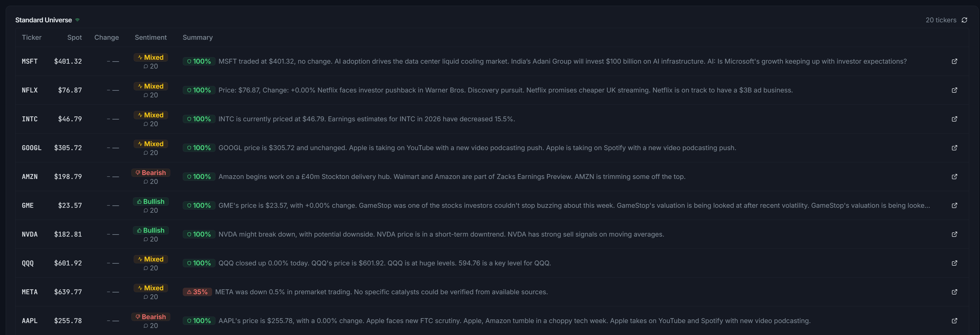The image size is (980, 335).
Task: Refresh the ticker universe list
Action: (x=964, y=20)
